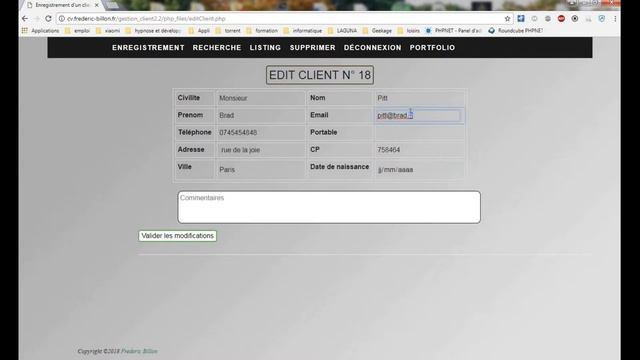The image size is (640, 360).
Task: Select DÉCONNEXION in navigation bar
Action: tap(373, 48)
